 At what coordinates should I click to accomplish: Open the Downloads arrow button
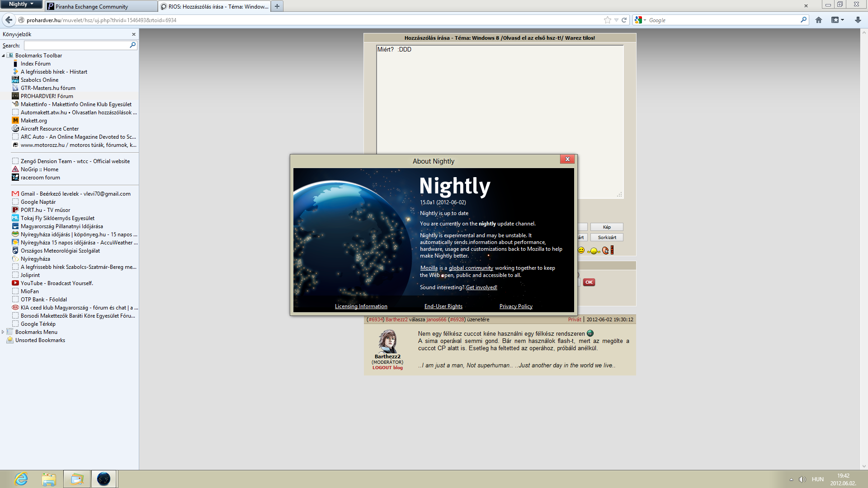tap(858, 20)
